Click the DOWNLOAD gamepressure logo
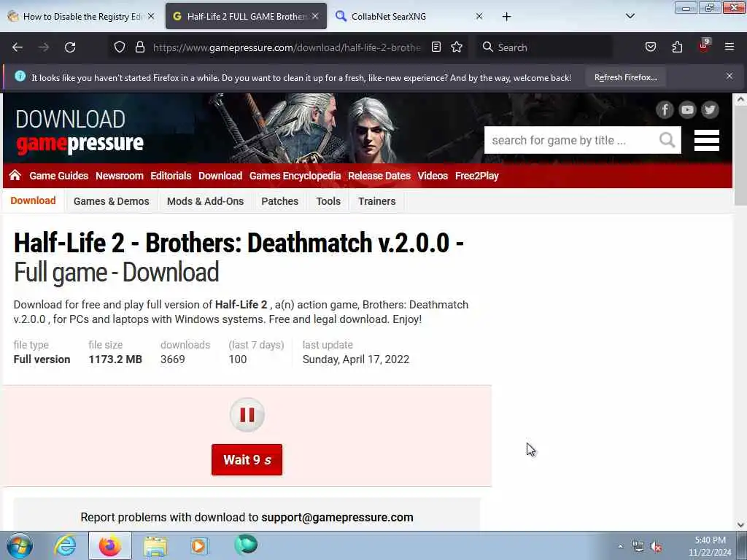The image size is (747, 560). [79, 132]
